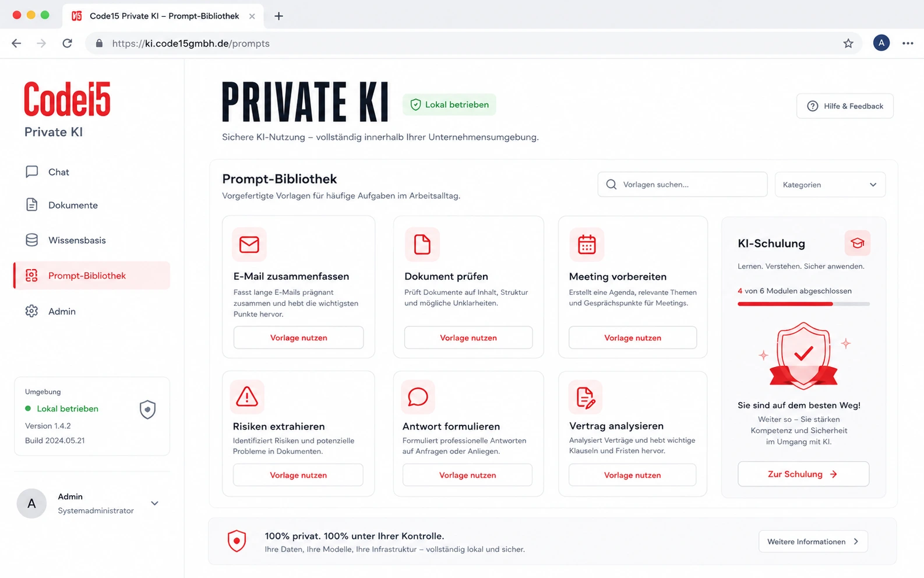Use the E-Mail zusammenfassen template
The width and height of the screenshot is (924, 578).
298,337
